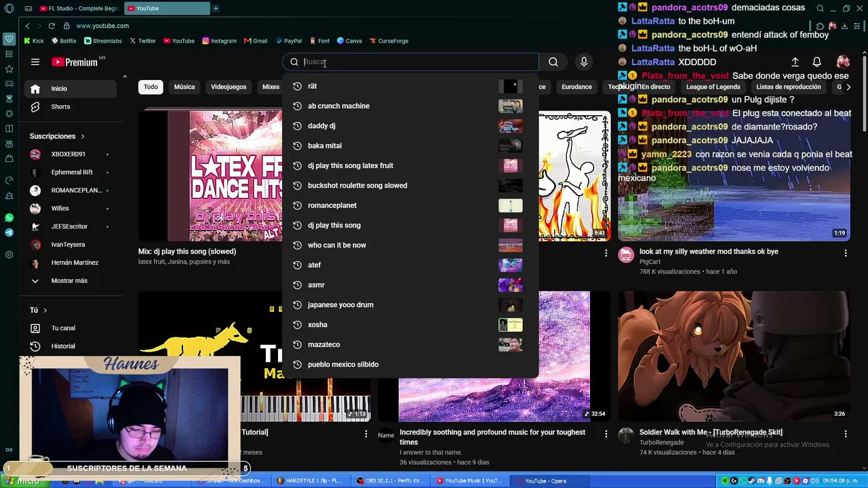Open the BotRix bookmark

click(x=64, y=41)
